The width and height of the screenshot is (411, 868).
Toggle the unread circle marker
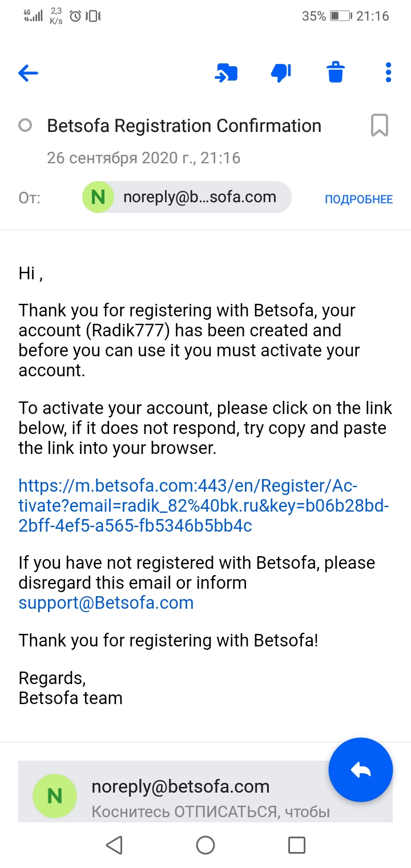pyautogui.click(x=25, y=126)
